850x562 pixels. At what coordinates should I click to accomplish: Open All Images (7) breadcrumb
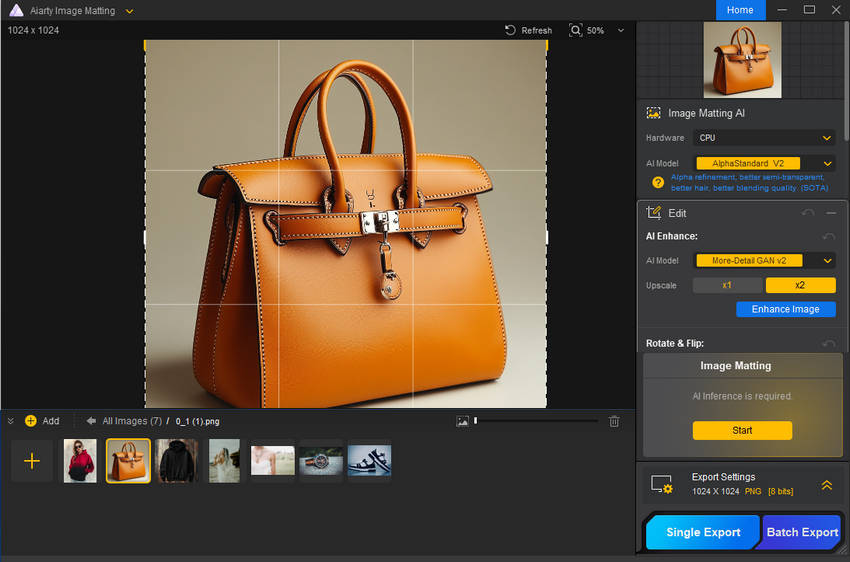click(x=132, y=421)
